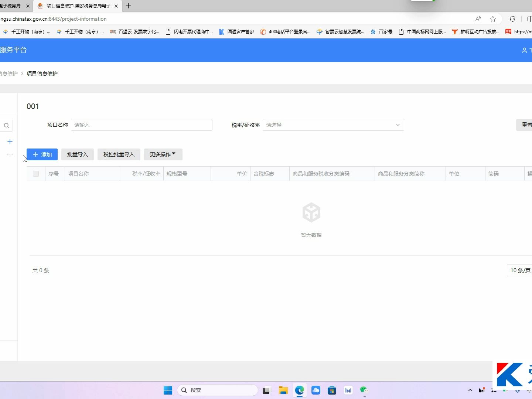Click the sidebar plus icon

[10, 141]
